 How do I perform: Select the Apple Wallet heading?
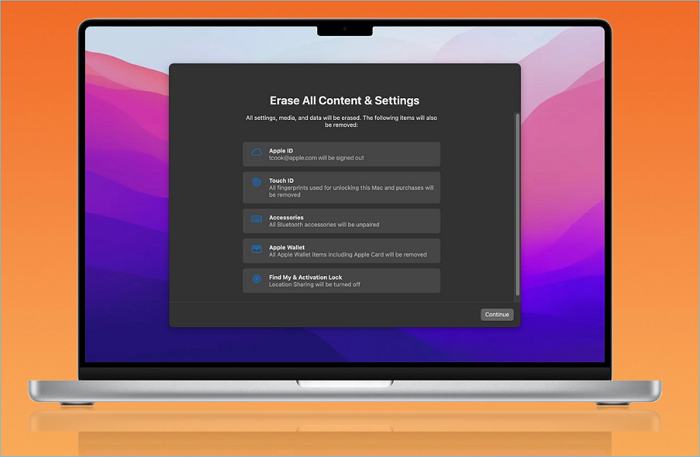(288, 246)
